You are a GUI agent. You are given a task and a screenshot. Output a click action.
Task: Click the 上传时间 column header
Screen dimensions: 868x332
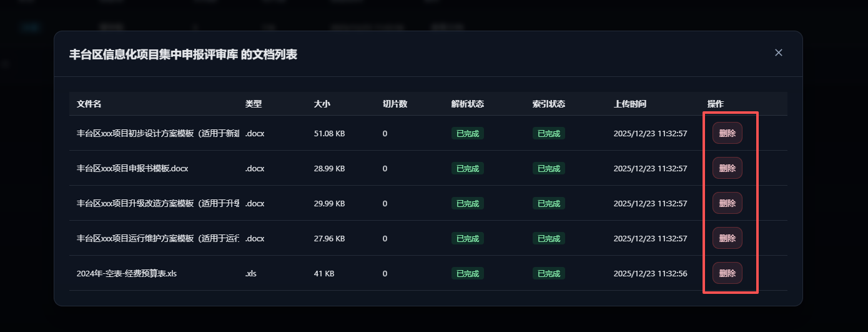(629, 104)
